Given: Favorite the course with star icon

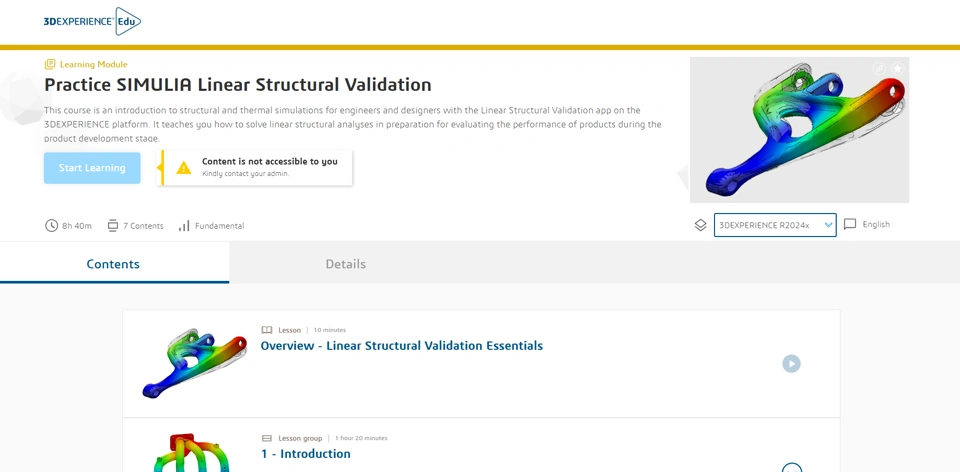Looking at the screenshot, I should (897, 69).
